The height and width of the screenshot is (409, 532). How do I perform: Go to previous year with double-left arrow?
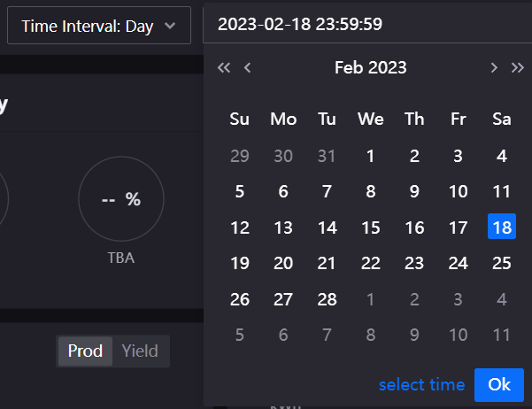224,67
